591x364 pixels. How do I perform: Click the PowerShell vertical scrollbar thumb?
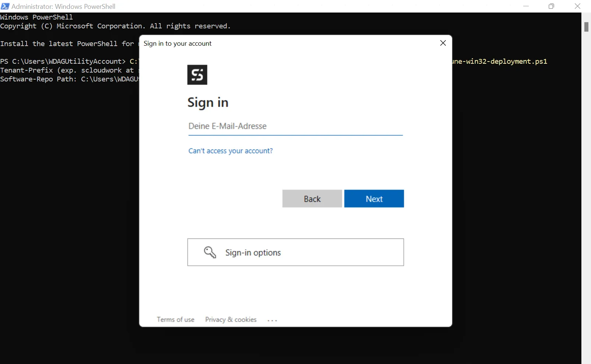586,27
